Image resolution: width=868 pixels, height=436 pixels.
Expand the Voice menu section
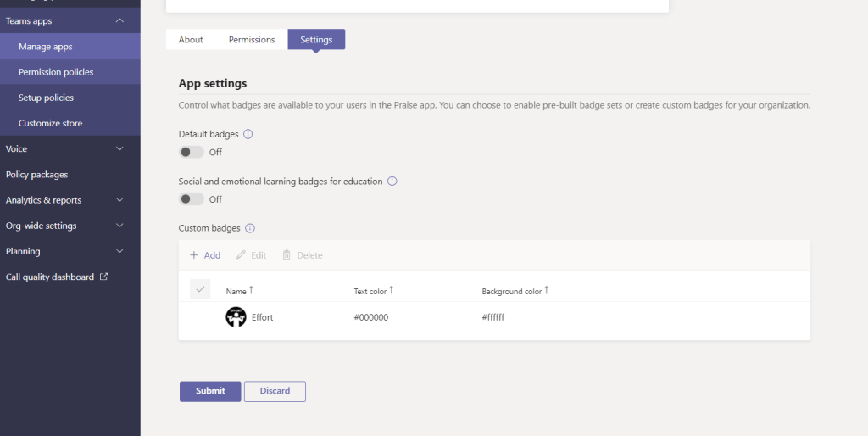point(120,149)
